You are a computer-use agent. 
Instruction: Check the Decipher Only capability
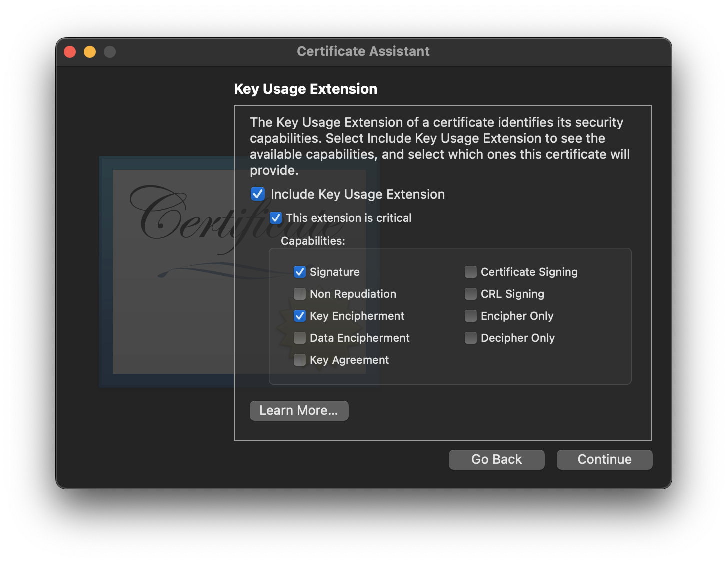pos(470,338)
